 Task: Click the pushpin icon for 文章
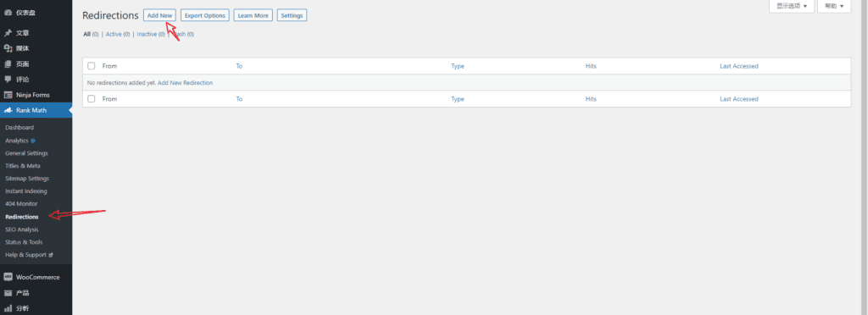[x=8, y=33]
